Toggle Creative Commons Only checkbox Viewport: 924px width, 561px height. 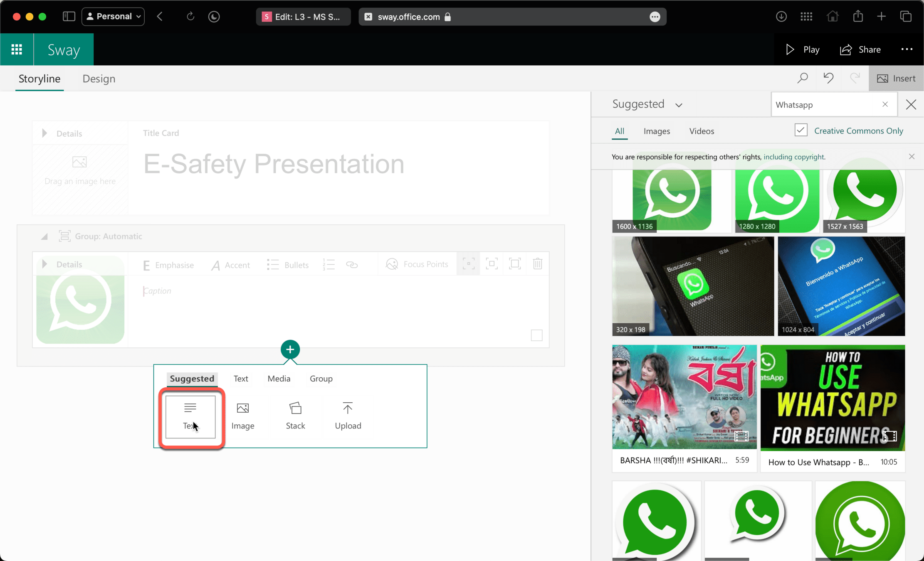tap(801, 130)
